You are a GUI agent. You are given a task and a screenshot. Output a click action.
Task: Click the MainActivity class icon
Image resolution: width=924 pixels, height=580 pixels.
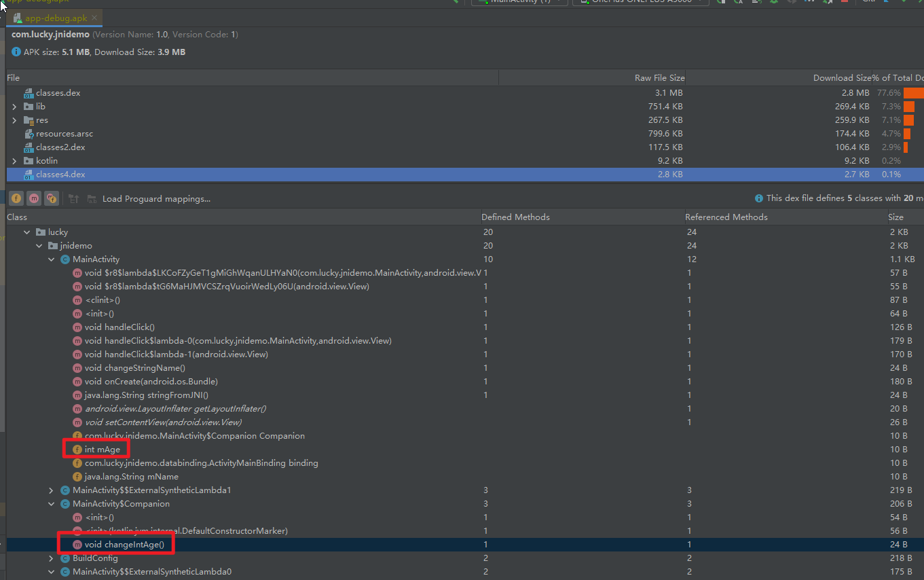(65, 259)
